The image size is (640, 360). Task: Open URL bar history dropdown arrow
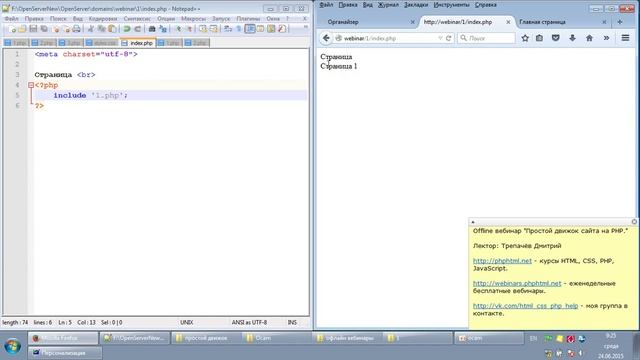point(440,38)
